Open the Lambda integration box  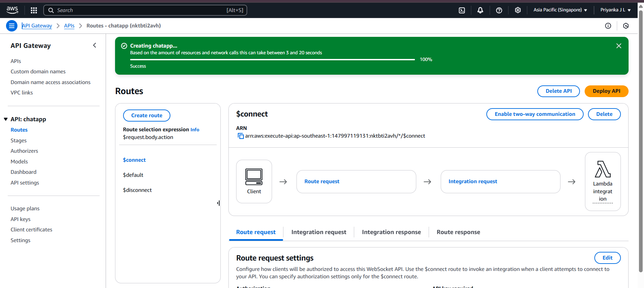(603, 182)
